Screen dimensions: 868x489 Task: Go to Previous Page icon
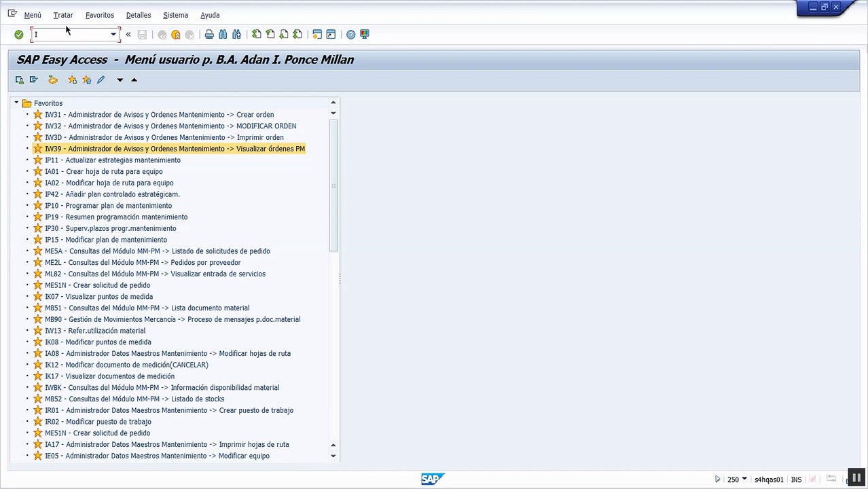(270, 35)
